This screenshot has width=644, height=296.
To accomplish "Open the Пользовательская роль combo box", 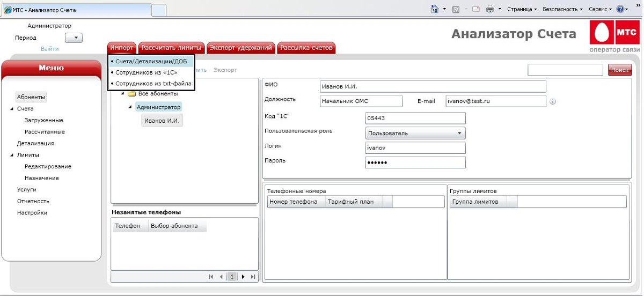I will (415, 133).
